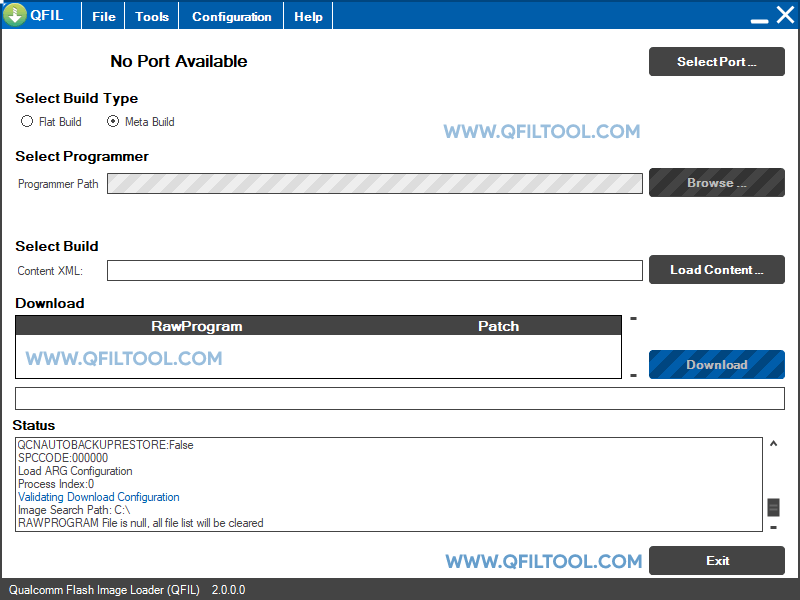
Task: Click the scrollbar up arrow in Status panel
Action: (x=771, y=443)
